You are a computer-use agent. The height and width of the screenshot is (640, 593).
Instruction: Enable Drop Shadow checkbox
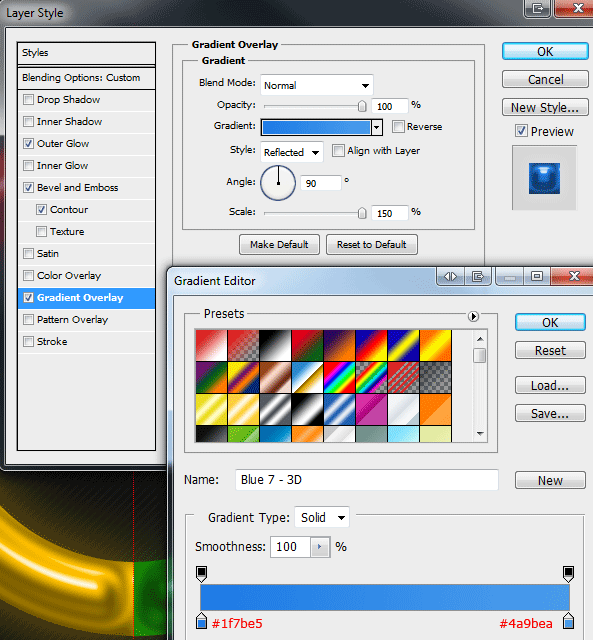point(28,100)
